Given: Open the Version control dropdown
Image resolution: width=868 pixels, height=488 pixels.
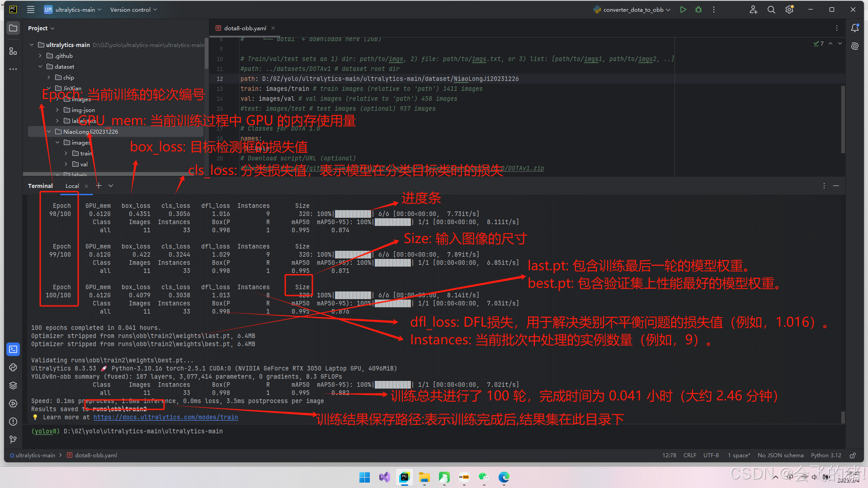Looking at the screenshot, I should click(x=133, y=9).
